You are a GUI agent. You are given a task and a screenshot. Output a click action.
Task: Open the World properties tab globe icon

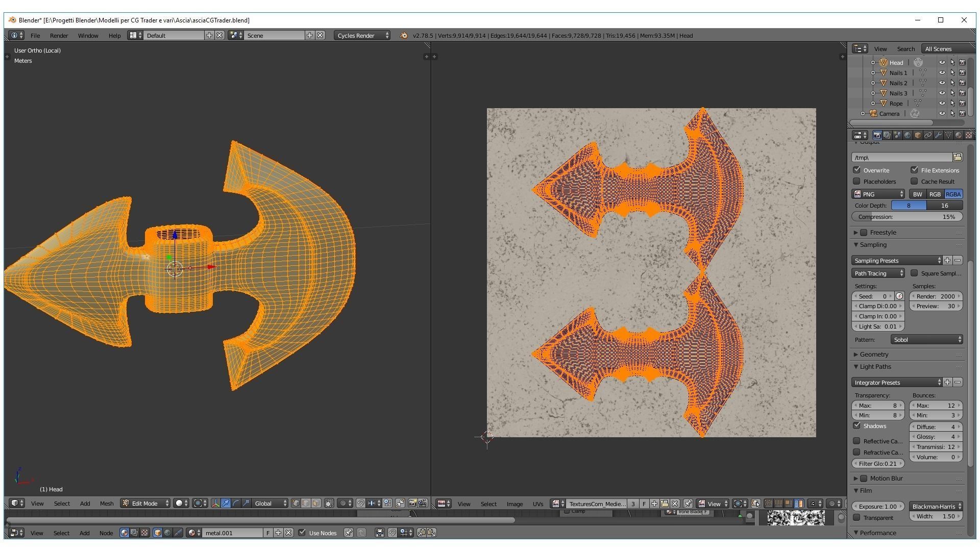[x=908, y=135]
